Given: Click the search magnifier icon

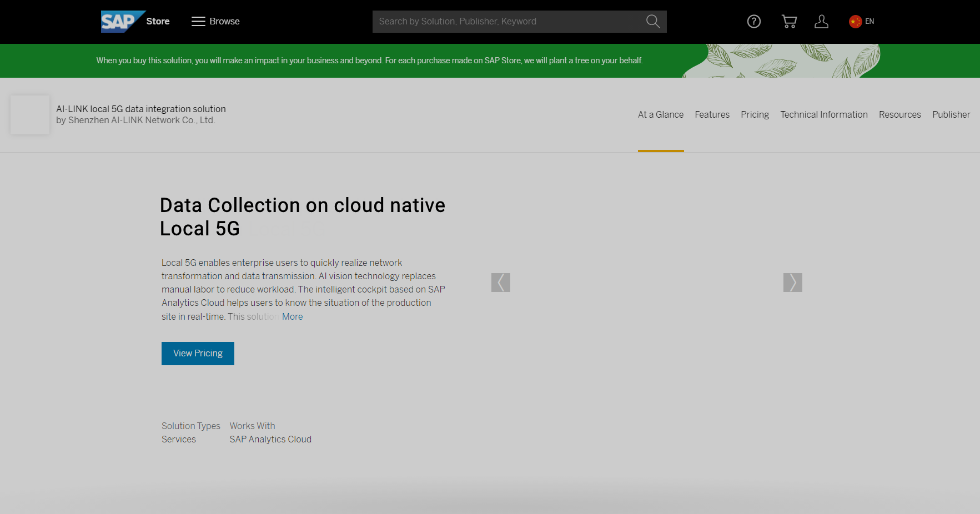Looking at the screenshot, I should click(x=653, y=22).
